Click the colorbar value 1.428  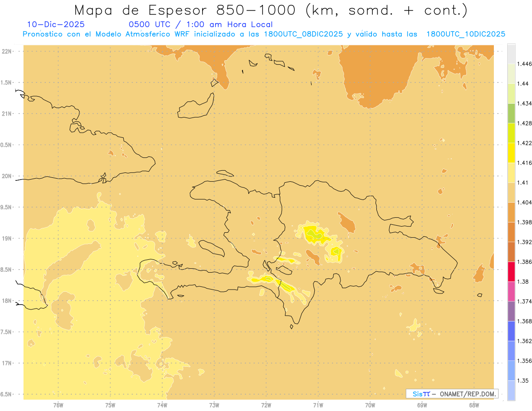click(x=524, y=123)
